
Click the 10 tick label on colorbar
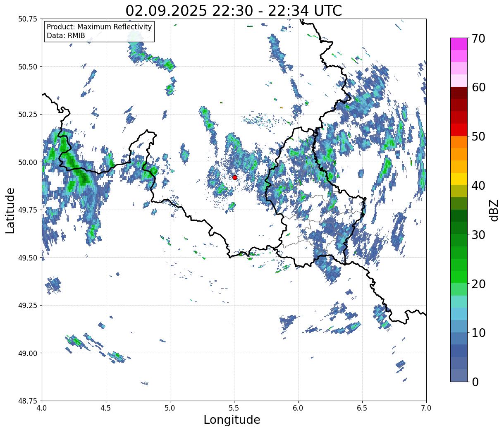478,332
